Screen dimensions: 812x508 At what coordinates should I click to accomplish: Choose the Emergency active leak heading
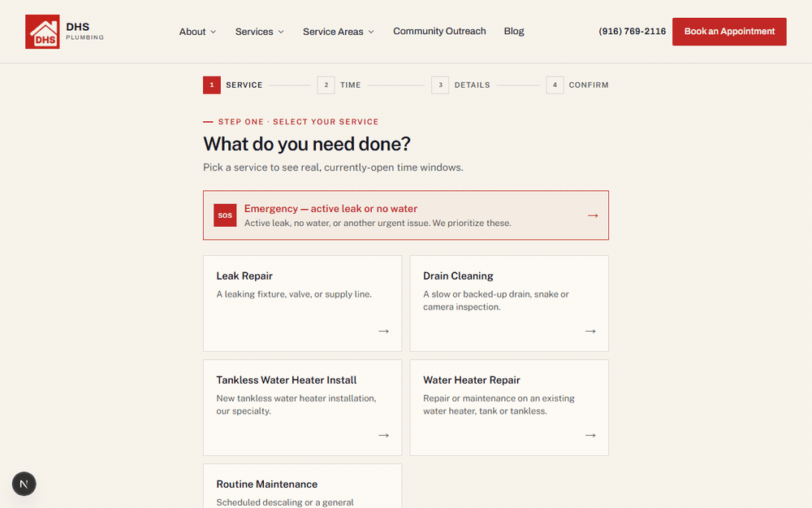pos(331,208)
